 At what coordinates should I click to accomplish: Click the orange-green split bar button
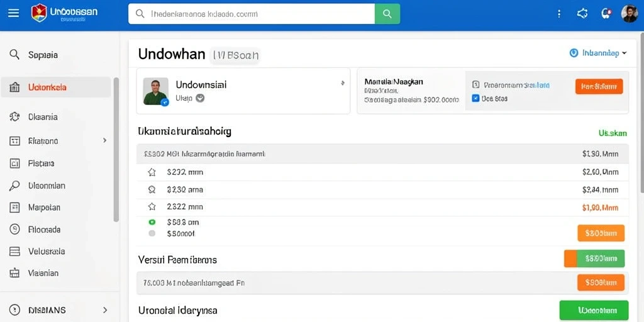tap(594, 258)
